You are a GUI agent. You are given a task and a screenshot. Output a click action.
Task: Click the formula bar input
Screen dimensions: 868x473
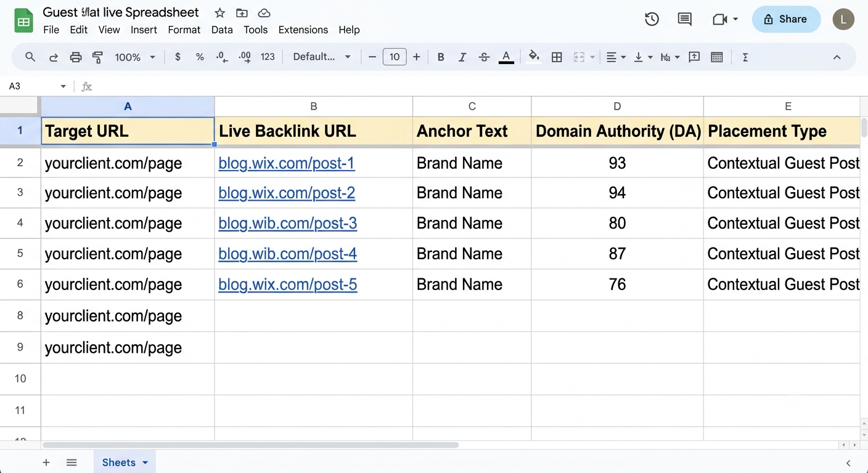point(481,86)
